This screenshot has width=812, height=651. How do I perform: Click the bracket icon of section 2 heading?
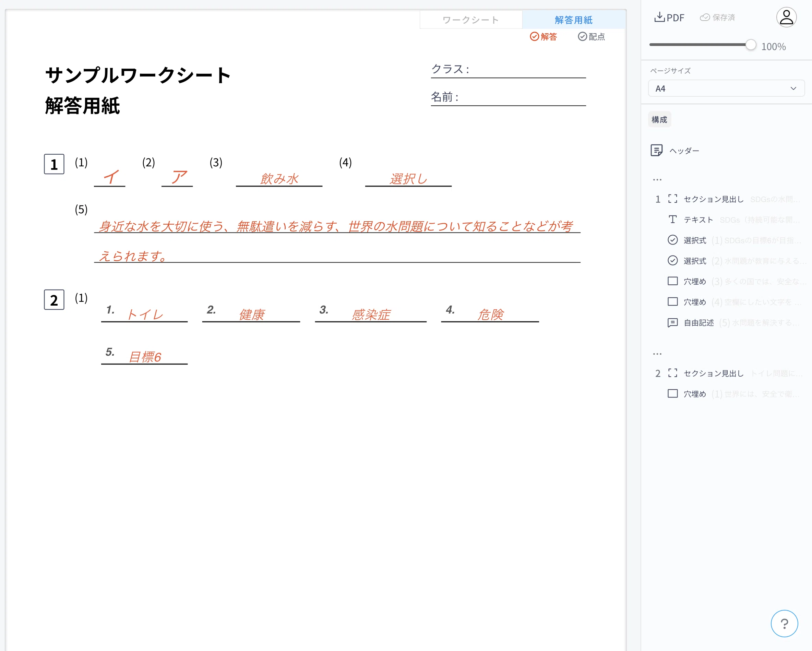click(672, 373)
